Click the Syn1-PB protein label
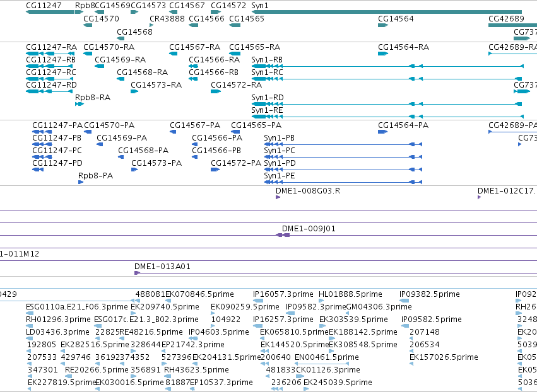537x392 pixels. [280, 138]
